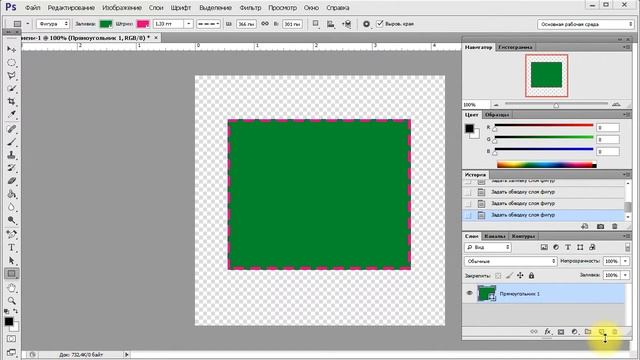
Task: Open the dashed stroke type dropdown
Action: pyautogui.click(x=208, y=24)
